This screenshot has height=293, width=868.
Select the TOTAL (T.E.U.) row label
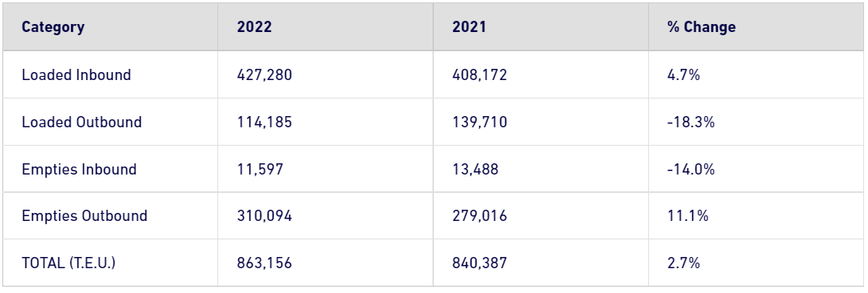[x=69, y=263]
